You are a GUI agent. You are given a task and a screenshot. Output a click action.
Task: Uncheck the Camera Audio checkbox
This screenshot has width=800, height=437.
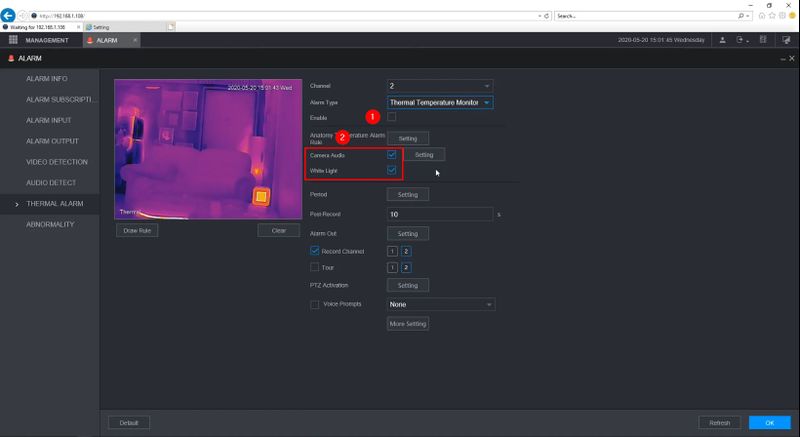(x=392, y=155)
